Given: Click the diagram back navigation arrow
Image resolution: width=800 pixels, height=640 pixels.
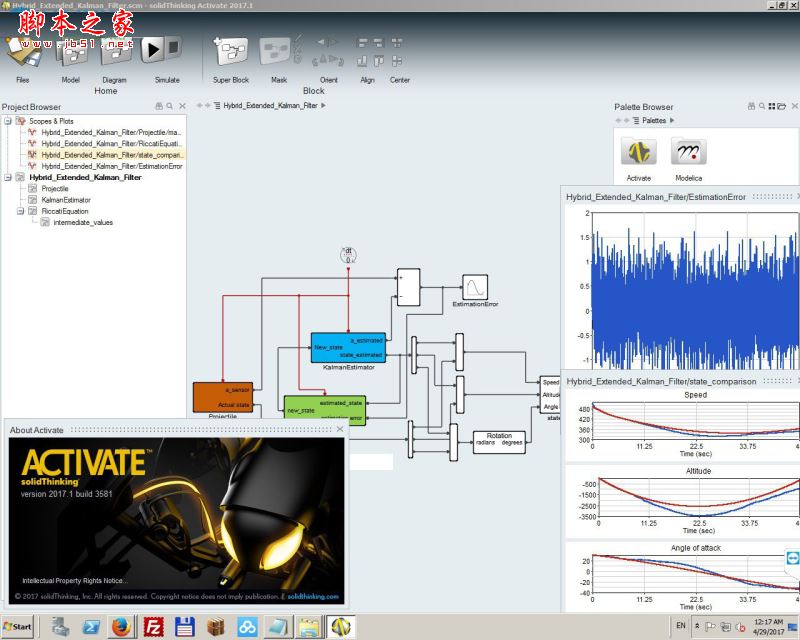Looking at the screenshot, I should point(199,106).
